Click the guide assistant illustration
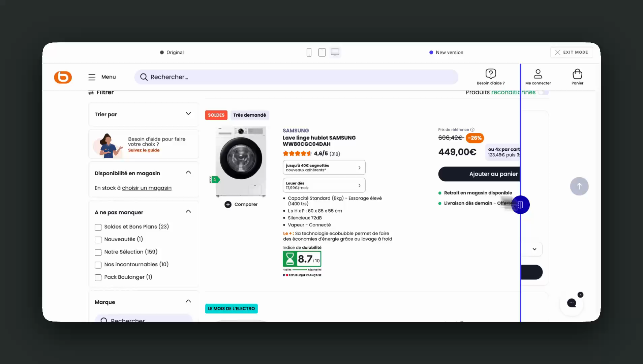 pos(108,145)
